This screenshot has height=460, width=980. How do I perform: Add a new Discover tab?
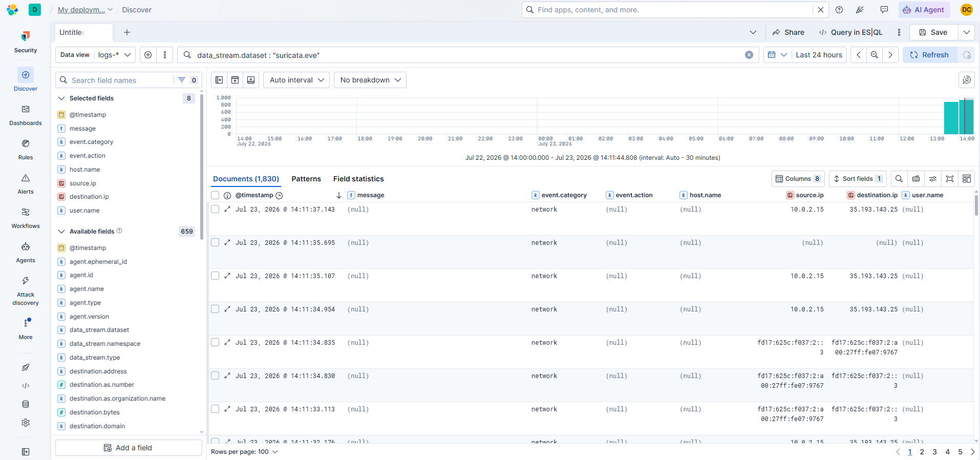[127, 32]
